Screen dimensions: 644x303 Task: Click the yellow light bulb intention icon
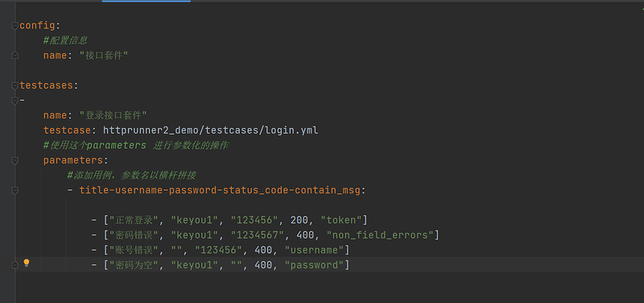[x=27, y=263]
